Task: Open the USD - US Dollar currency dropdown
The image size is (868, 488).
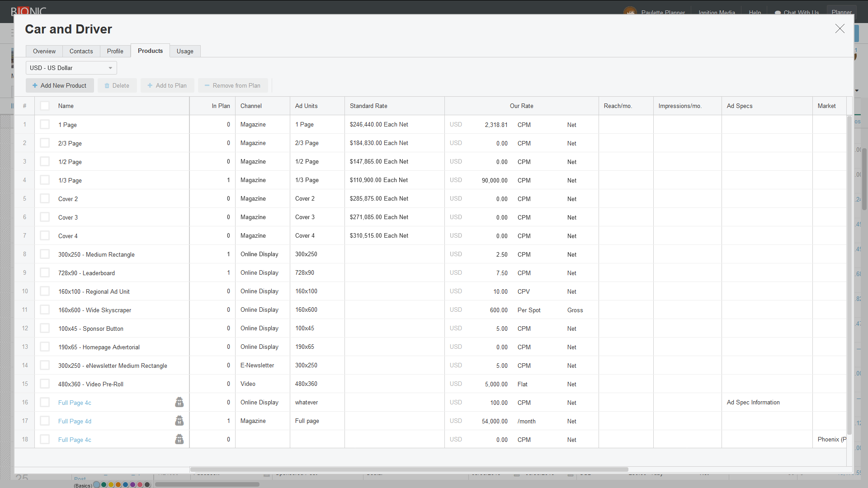Action: pyautogui.click(x=71, y=68)
